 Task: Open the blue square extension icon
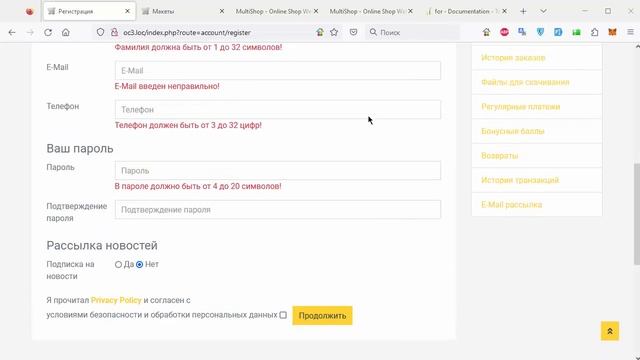coord(558,32)
